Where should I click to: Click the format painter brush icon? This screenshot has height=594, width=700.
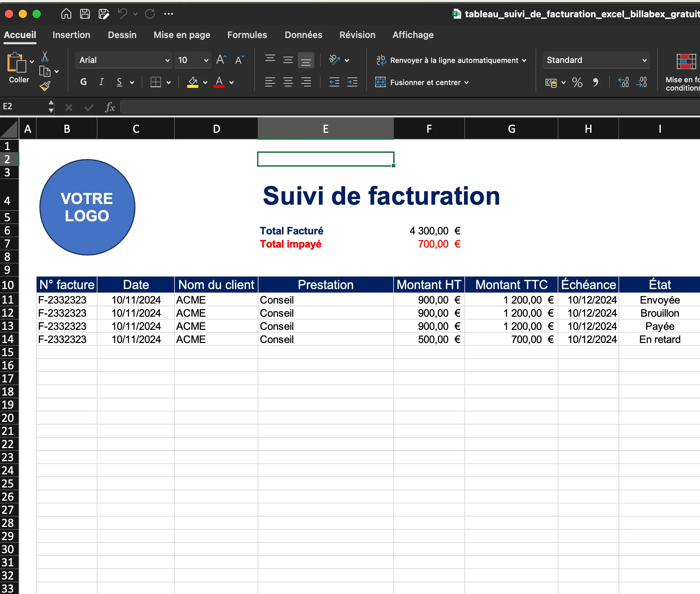coord(45,86)
